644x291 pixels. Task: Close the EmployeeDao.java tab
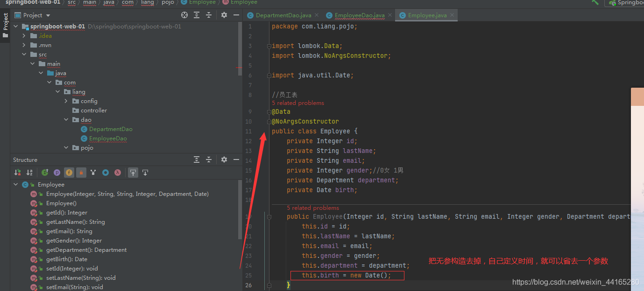click(x=390, y=15)
